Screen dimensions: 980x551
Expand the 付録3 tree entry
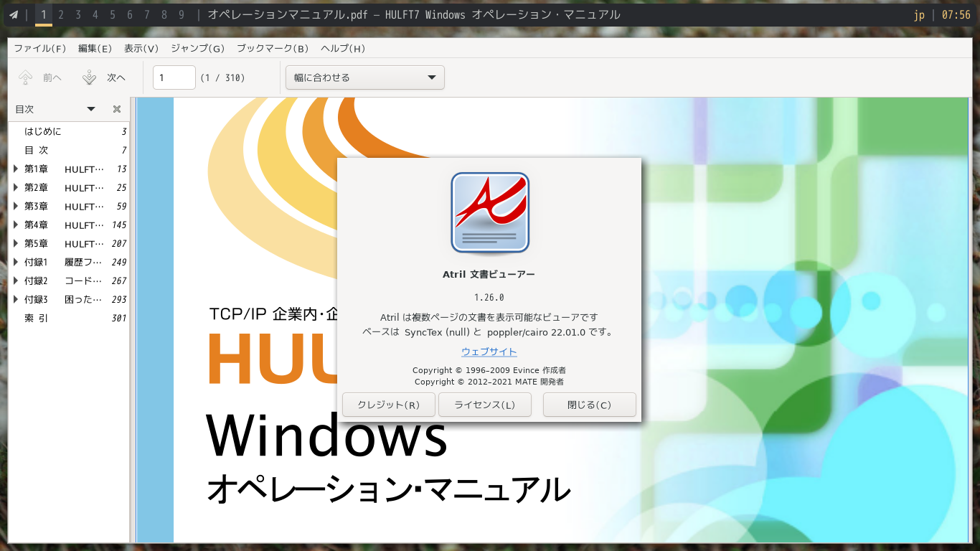coord(17,300)
